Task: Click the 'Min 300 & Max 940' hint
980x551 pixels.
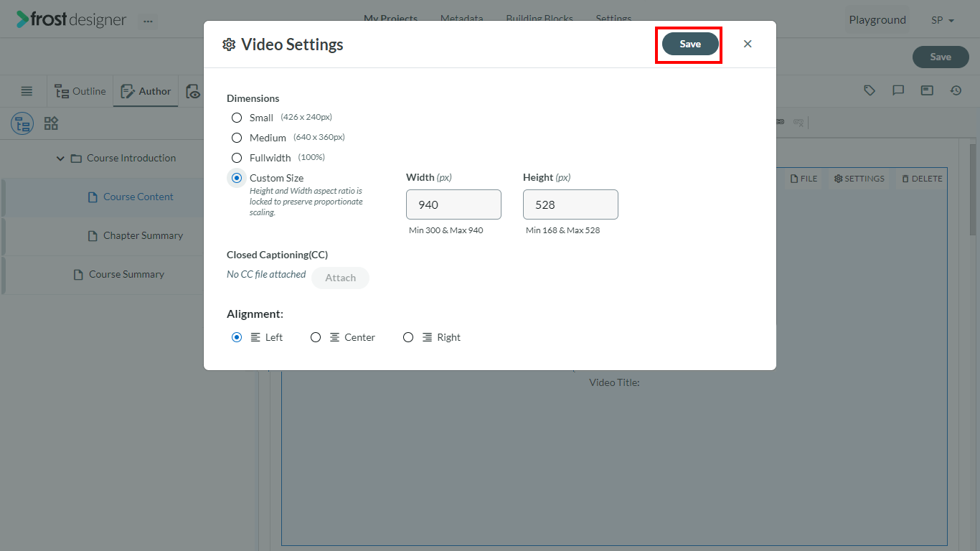Action: coord(446,230)
